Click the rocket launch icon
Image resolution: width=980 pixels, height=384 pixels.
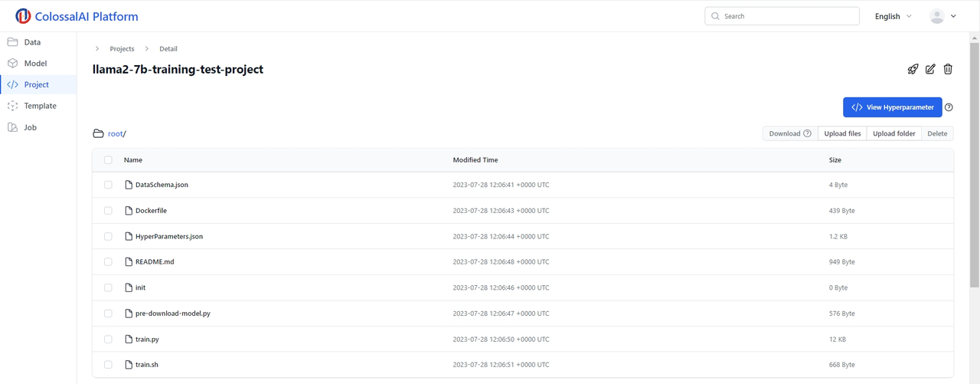[913, 69]
